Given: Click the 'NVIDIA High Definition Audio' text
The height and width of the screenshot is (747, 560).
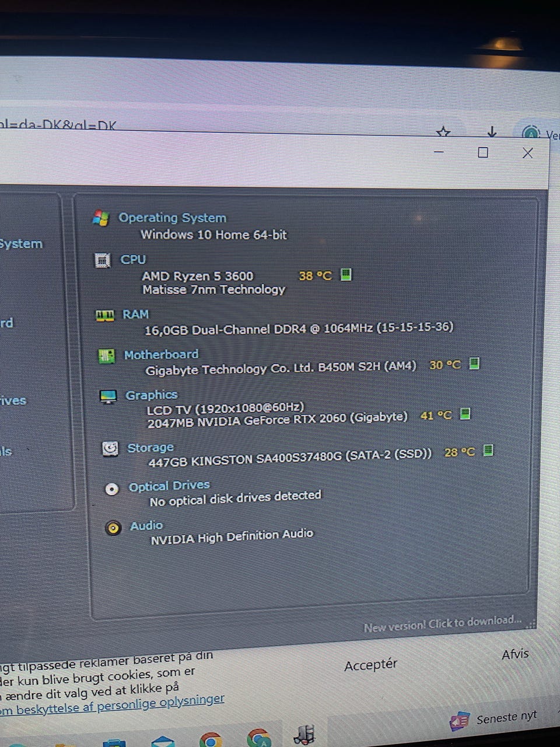Looking at the screenshot, I should [232, 536].
